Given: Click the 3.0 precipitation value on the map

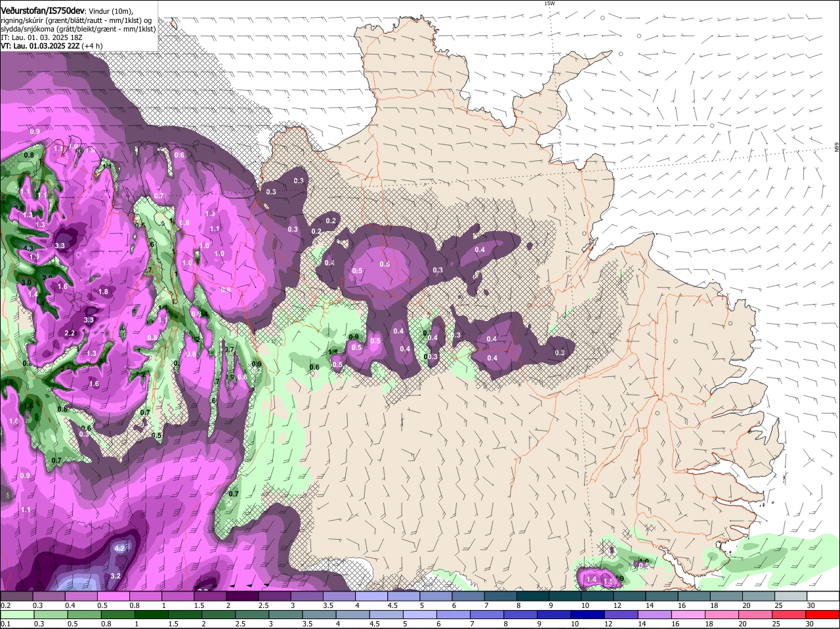Looking at the screenshot, I should click(26, 282).
